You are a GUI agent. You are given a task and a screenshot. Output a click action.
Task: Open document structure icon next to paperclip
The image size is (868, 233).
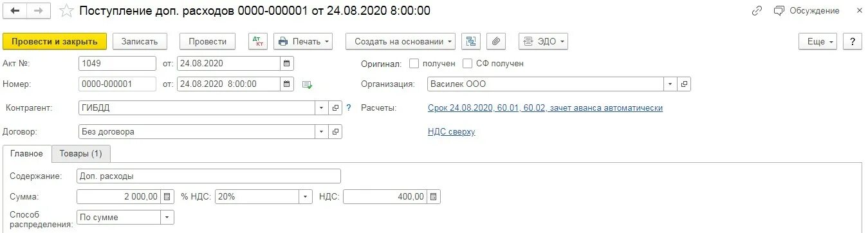(x=472, y=41)
